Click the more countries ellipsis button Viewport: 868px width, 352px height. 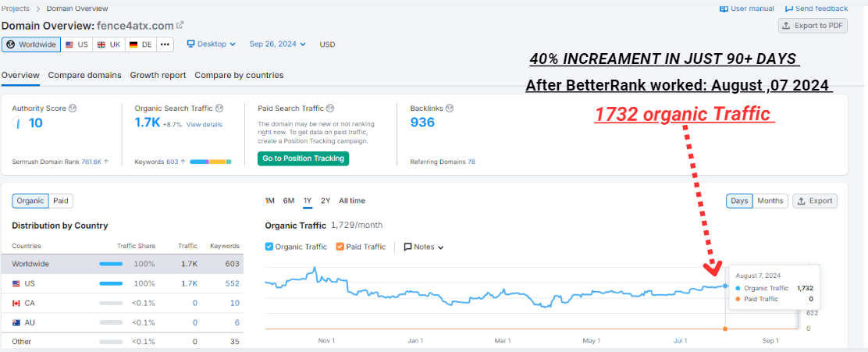pyautogui.click(x=165, y=44)
